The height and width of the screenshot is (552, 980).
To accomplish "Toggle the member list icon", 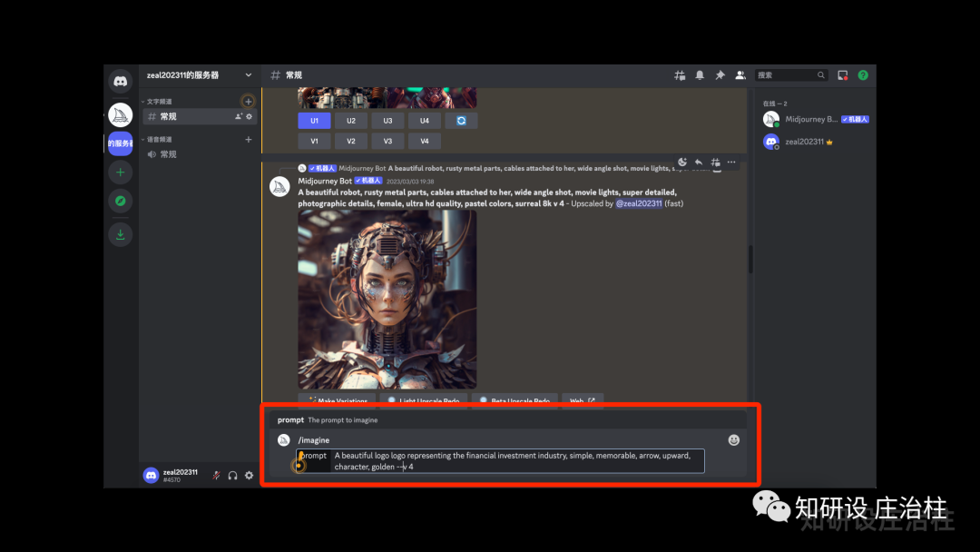I will (740, 75).
